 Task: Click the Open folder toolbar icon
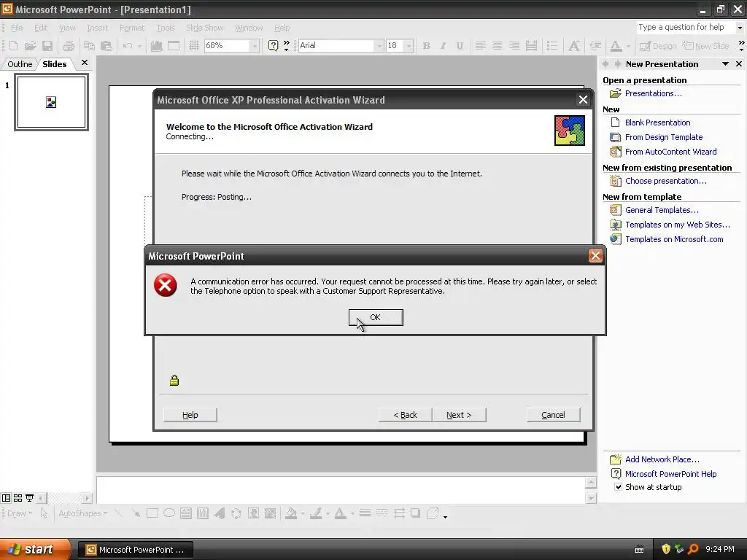click(x=30, y=46)
